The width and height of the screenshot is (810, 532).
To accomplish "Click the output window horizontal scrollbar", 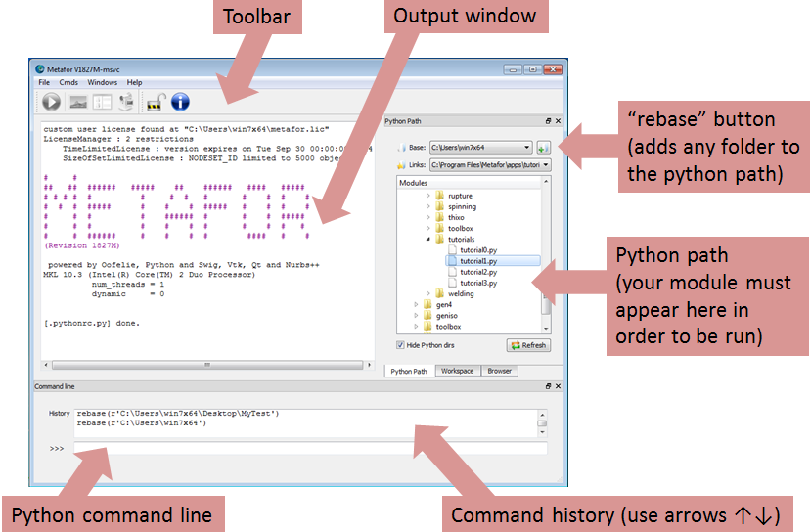I will 207,365.
